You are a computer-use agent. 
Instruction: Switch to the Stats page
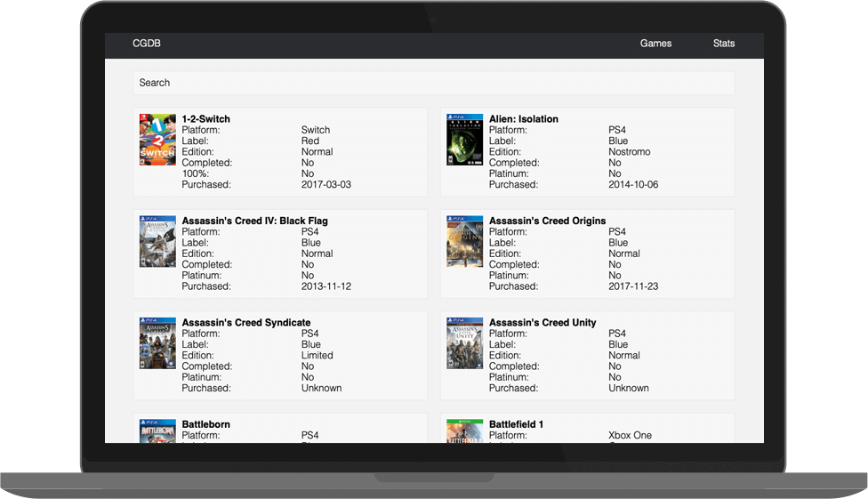click(x=723, y=44)
